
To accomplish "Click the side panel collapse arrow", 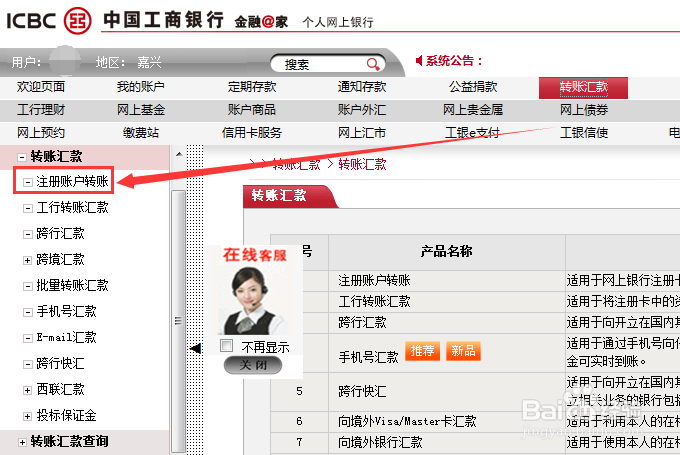I will click(195, 348).
